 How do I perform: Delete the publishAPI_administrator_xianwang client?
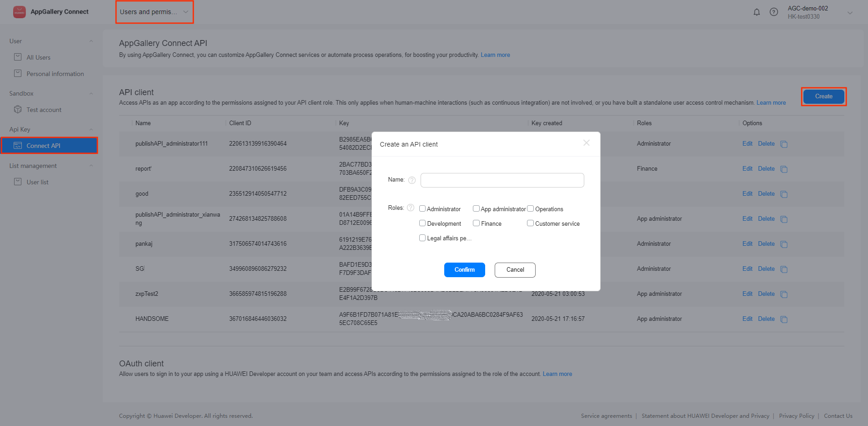click(x=766, y=218)
